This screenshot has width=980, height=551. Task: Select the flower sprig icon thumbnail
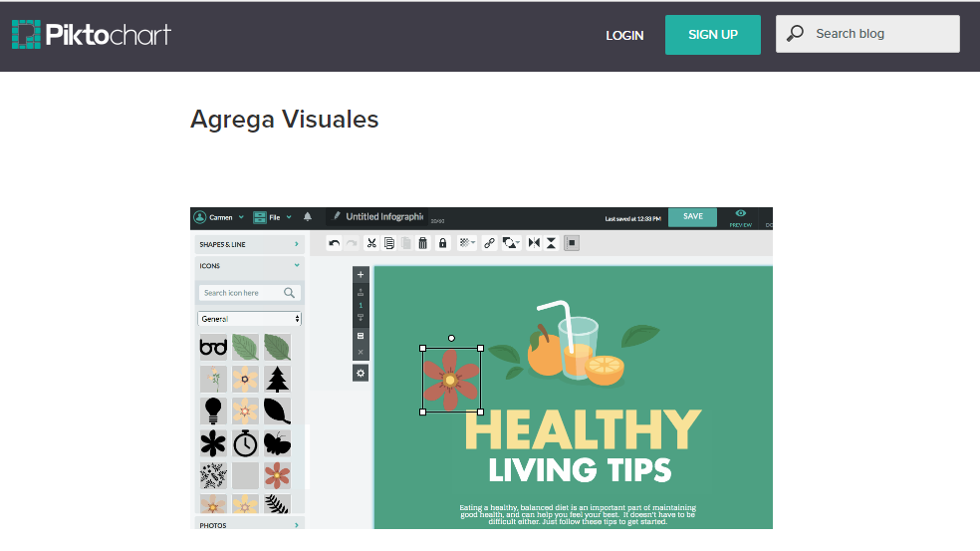pyautogui.click(x=213, y=379)
